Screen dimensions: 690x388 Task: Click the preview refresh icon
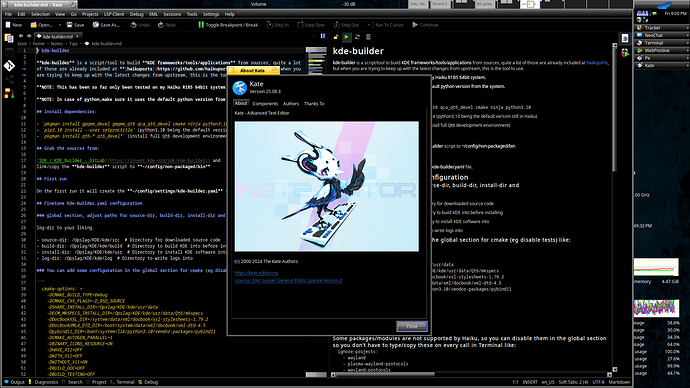click(357, 37)
